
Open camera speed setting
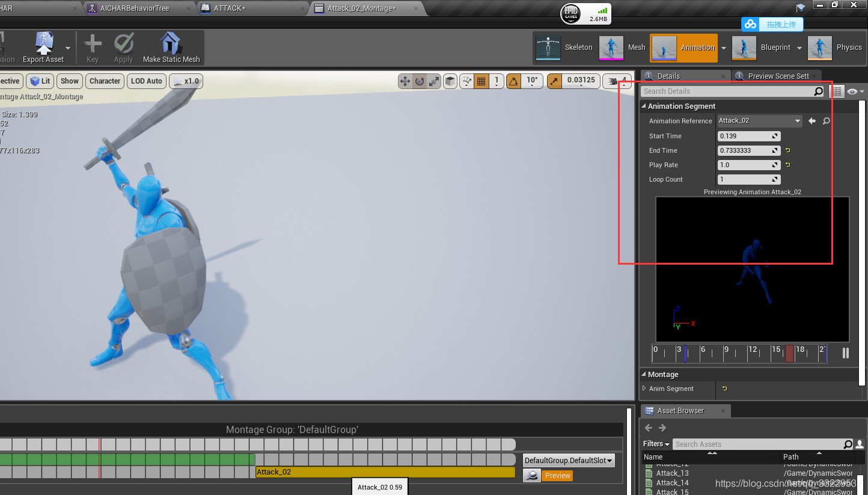coord(617,81)
